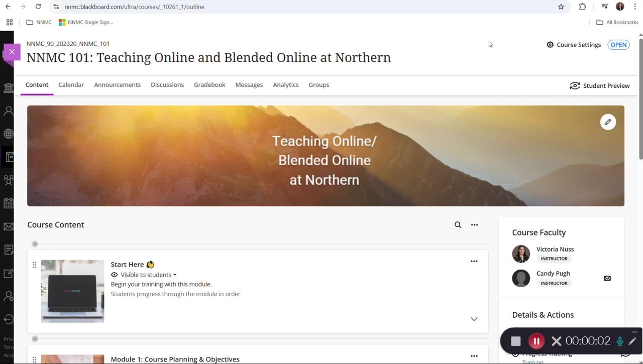The height and width of the screenshot is (364, 643).
Task: Open the Messages envelope icon in sidebar
Action: tap(9, 227)
